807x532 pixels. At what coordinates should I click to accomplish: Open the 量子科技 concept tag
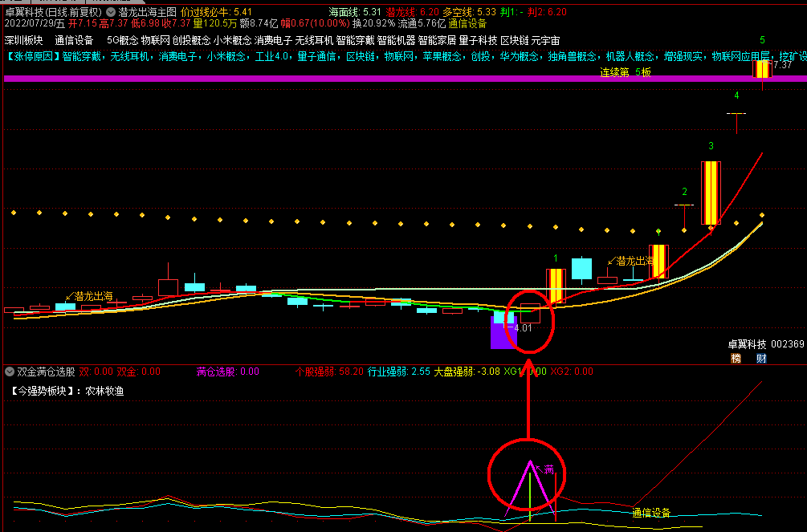(x=478, y=41)
